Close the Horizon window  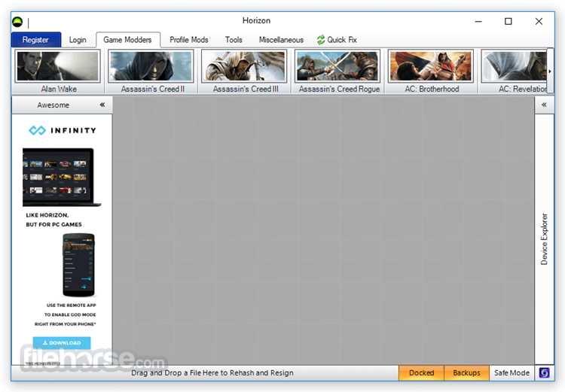point(539,21)
